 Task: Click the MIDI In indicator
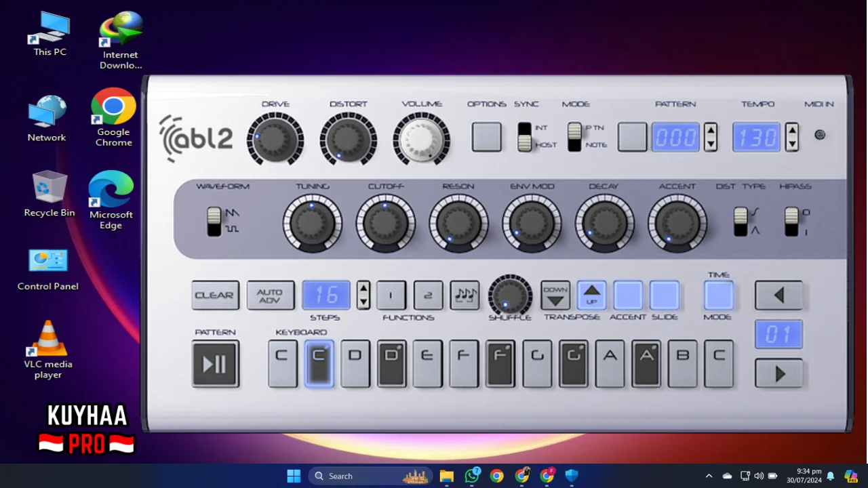(820, 134)
